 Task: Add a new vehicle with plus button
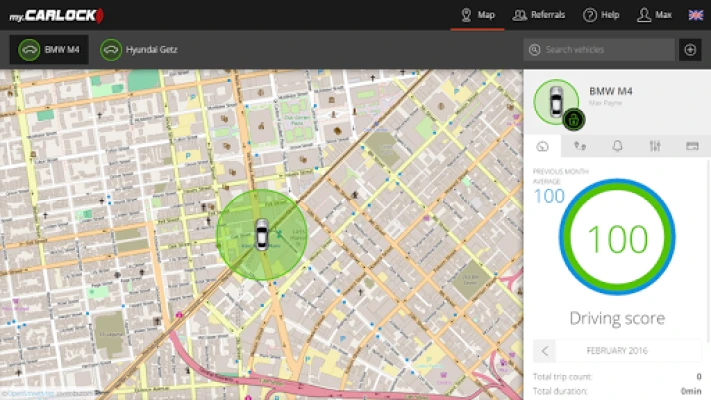pyautogui.click(x=690, y=49)
